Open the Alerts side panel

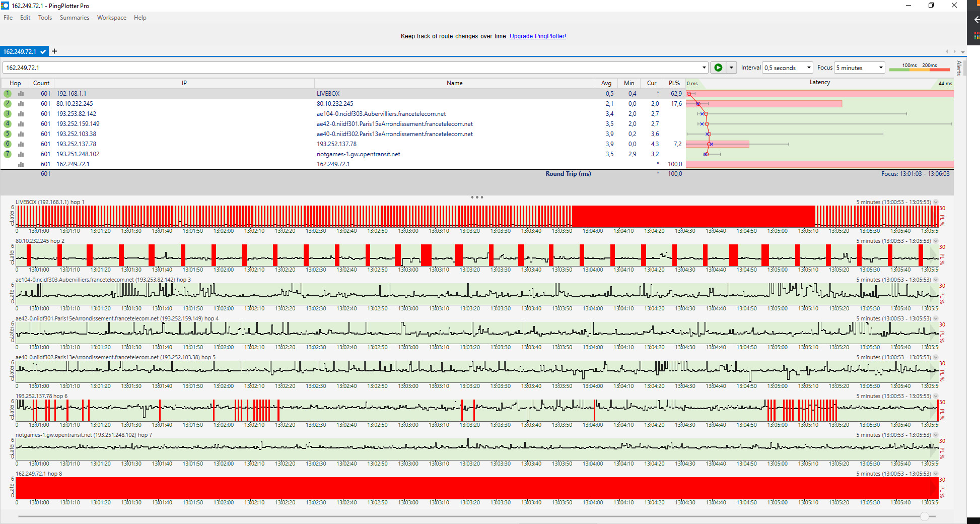coord(959,68)
